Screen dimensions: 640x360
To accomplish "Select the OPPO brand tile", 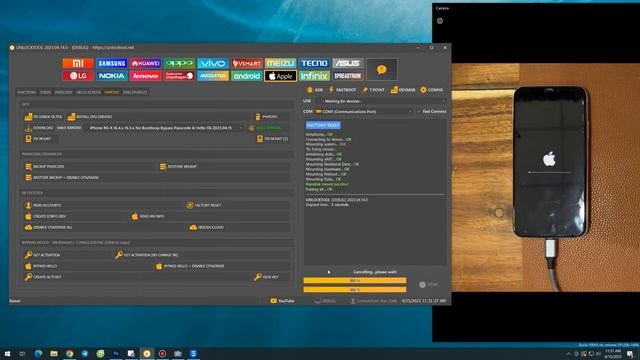I will click(x=179, y=63).
